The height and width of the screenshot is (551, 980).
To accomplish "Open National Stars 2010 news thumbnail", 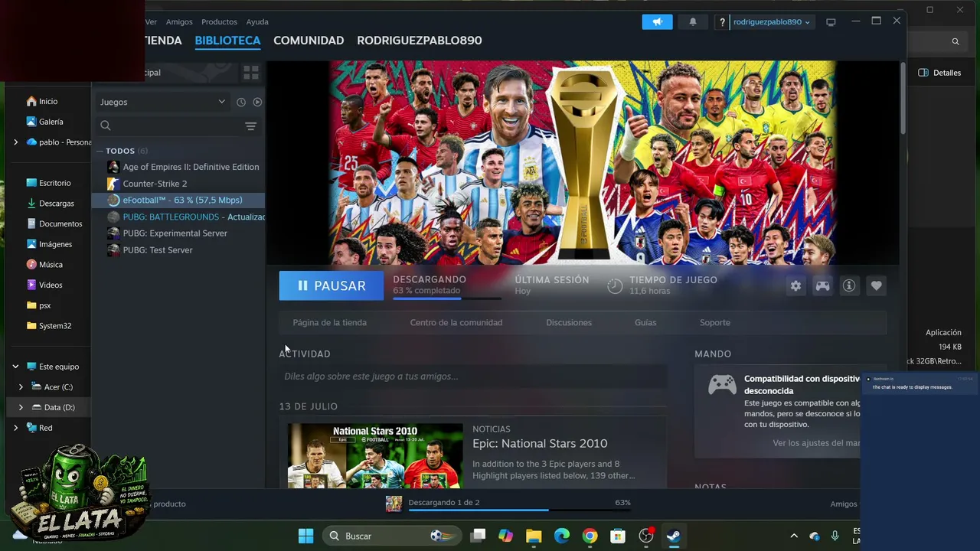I will point(375,456).
